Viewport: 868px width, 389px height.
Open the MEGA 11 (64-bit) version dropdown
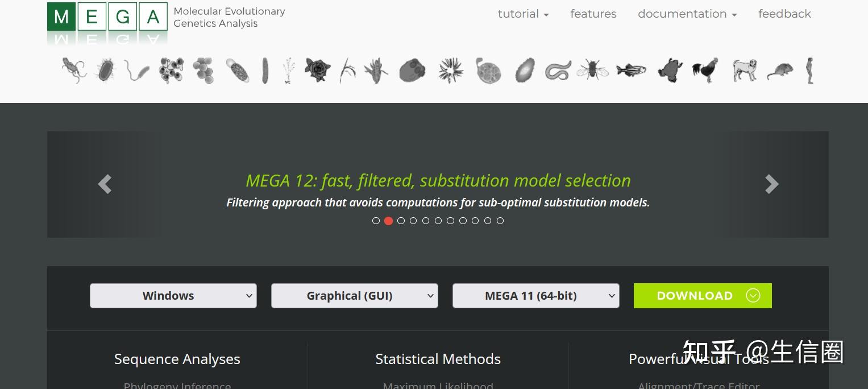click(535, 296)
